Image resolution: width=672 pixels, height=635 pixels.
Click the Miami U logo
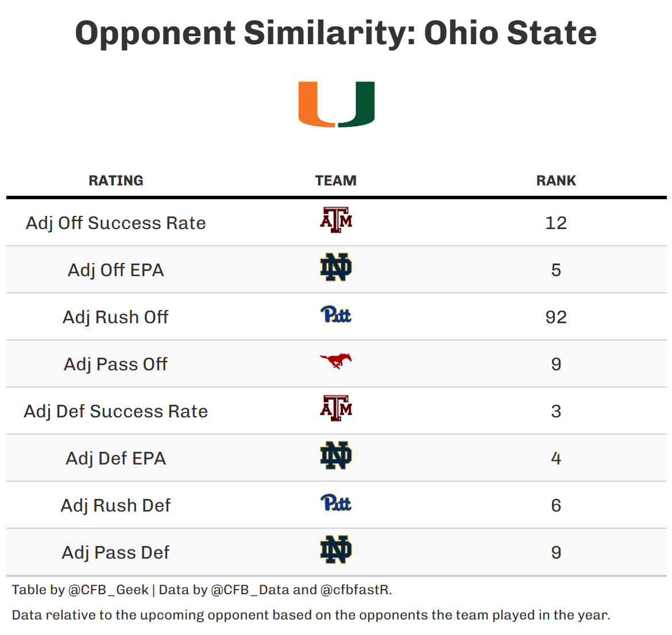point(336,104)
